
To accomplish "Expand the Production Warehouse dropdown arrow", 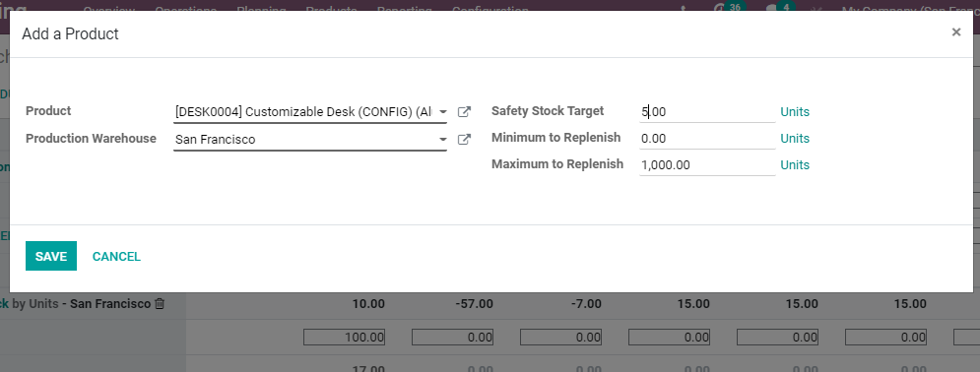I will [442, 139].
